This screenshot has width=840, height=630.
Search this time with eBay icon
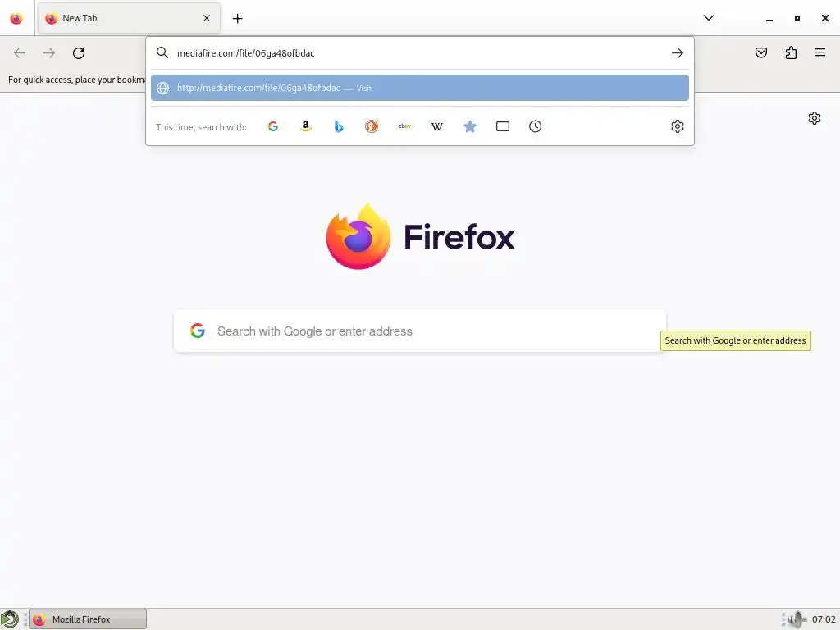tap(404, 126)
